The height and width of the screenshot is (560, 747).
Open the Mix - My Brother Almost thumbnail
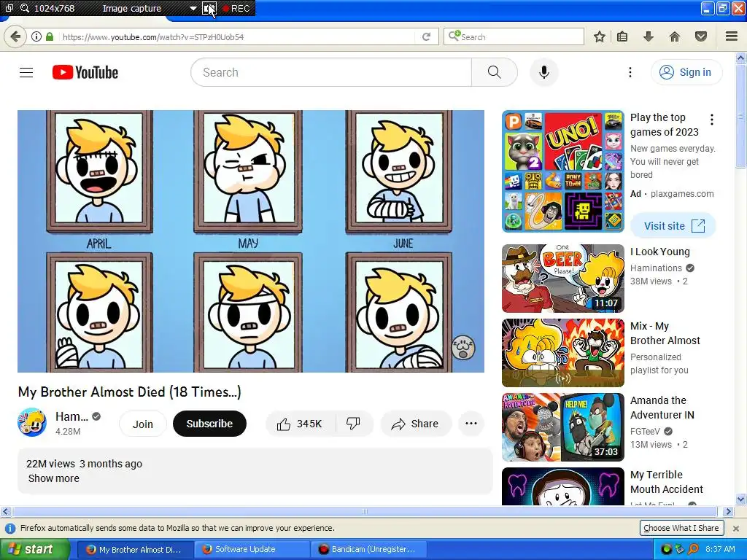click(x=563, y=353)
